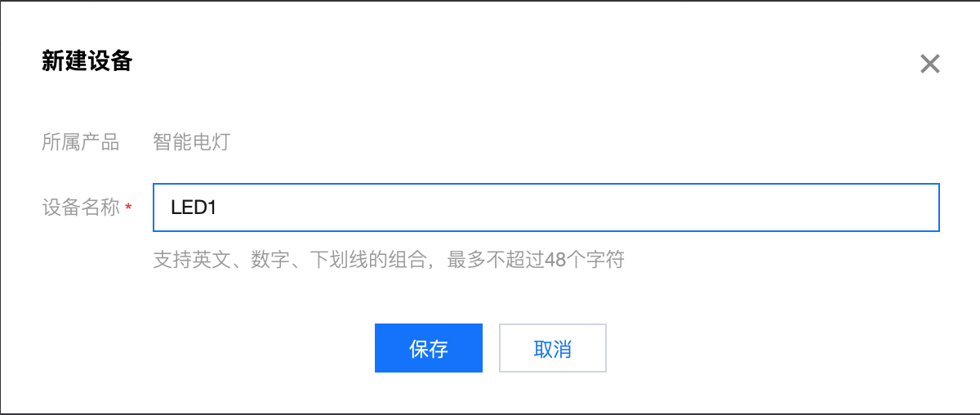The height and width of the screenshot is (415, 980).
Task: Click the 保存 button
Action: click(x=429, y=348)
